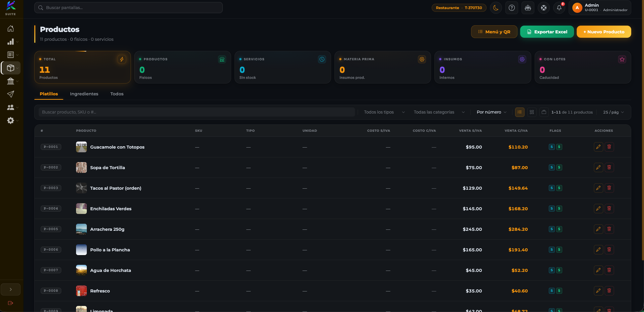The image size is (644, 312).
Task: Toggle dark mode moon icon
Action: 496,8
